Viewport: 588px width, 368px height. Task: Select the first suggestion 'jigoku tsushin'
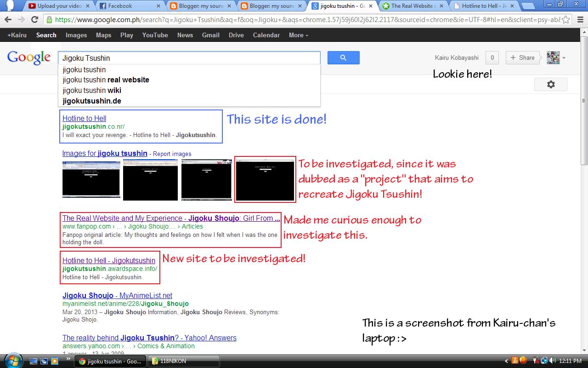click(x=189, y=70)
